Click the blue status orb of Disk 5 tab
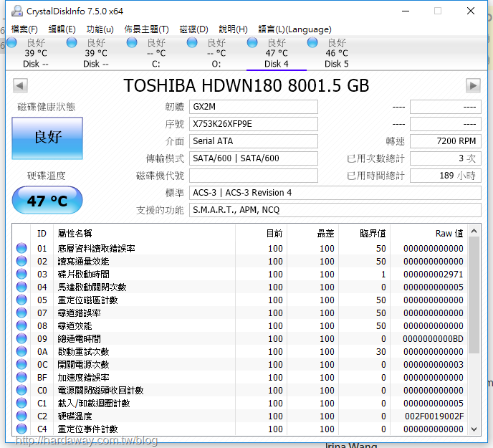This screenshot has height=448, width=493. (312, 42)
